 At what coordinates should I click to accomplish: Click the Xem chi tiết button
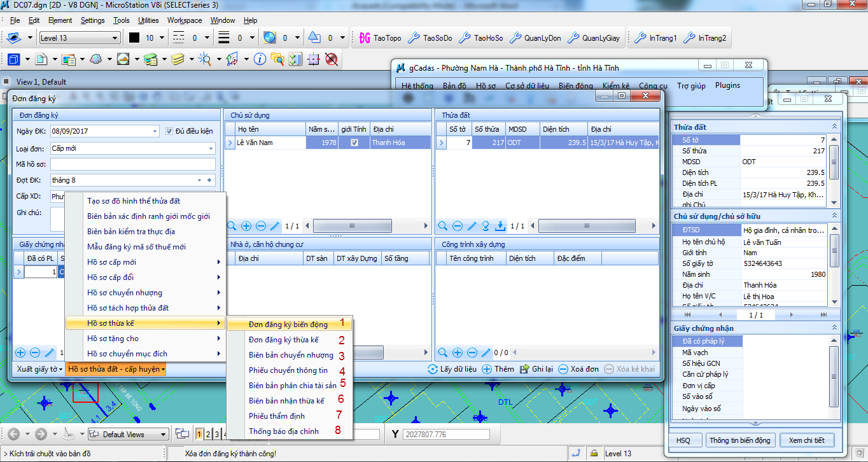click(806, 440)
